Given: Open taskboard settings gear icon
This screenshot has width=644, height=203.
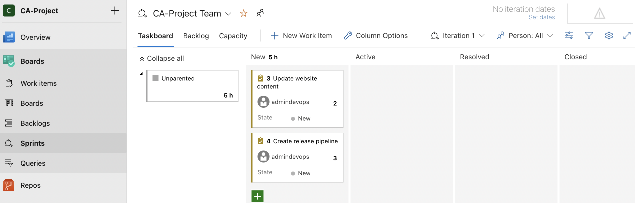Looking at the screenshot, I should [x=609, y=35].
